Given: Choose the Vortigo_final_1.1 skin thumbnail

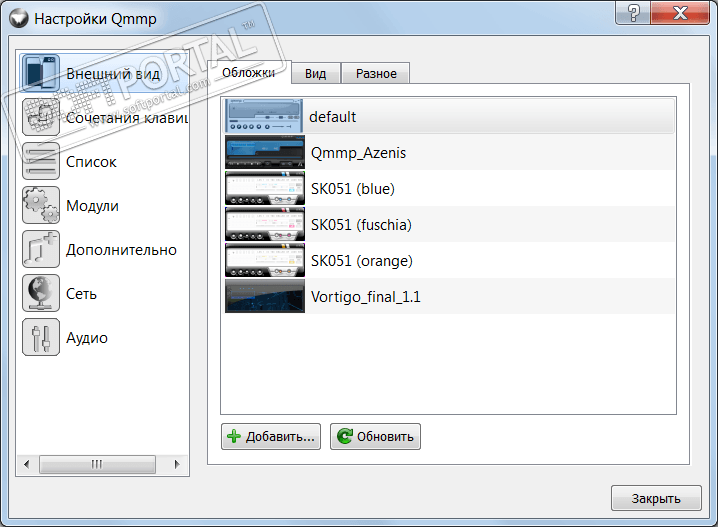Looking at the screenshot, I should 265,296.
